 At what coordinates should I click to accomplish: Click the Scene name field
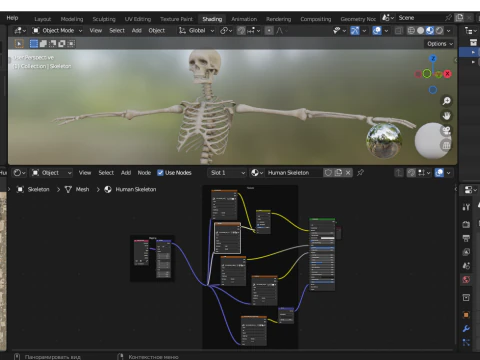(x=420, y=18)
